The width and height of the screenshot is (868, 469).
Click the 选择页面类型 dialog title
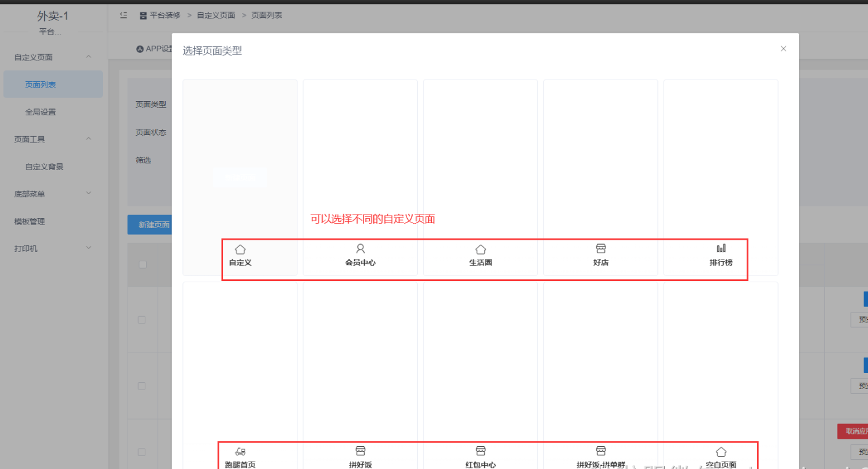coord(212,51)
